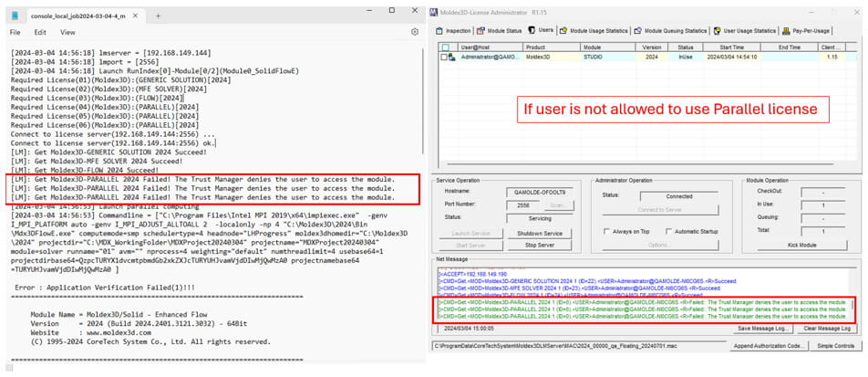Click the Options button in Administrator Operation
The image size is (868, 377).
661,245
